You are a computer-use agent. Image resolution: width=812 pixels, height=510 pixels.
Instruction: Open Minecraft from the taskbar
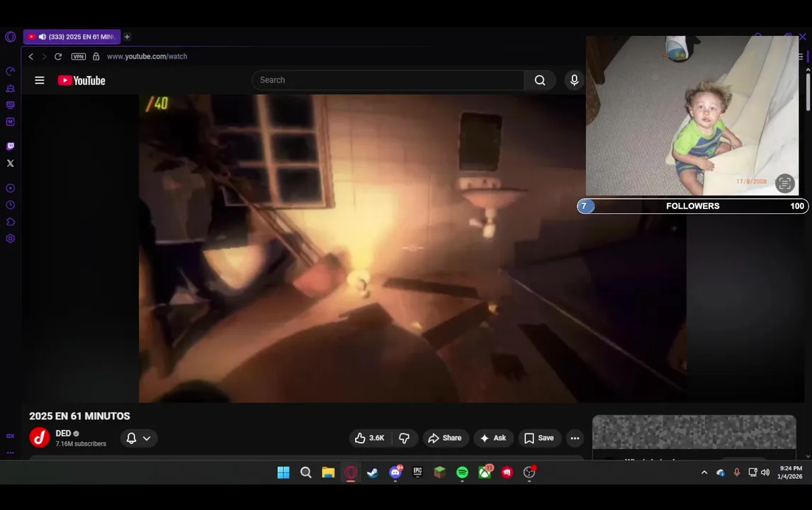click(440, 472)
